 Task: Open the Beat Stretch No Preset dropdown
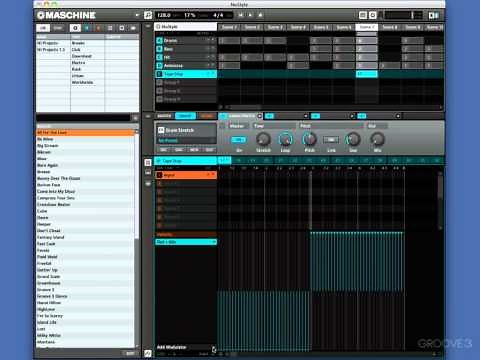186,141
